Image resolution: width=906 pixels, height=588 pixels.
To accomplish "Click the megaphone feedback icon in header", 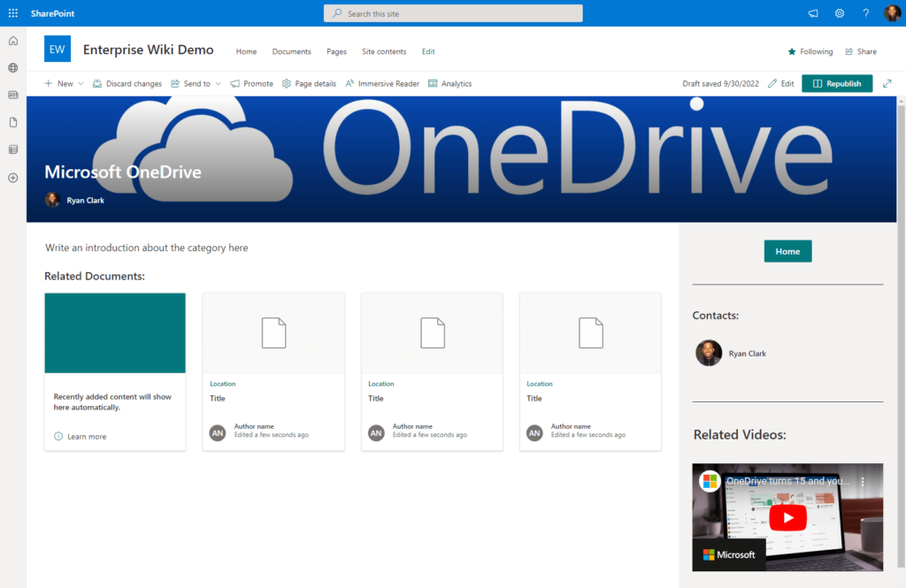I will (x=813, y=13).
